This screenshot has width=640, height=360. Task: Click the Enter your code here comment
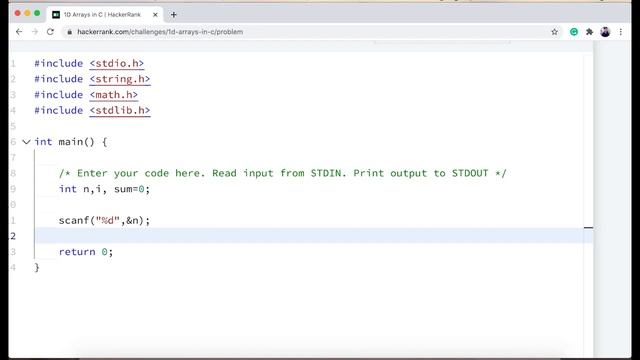(282, 173)
